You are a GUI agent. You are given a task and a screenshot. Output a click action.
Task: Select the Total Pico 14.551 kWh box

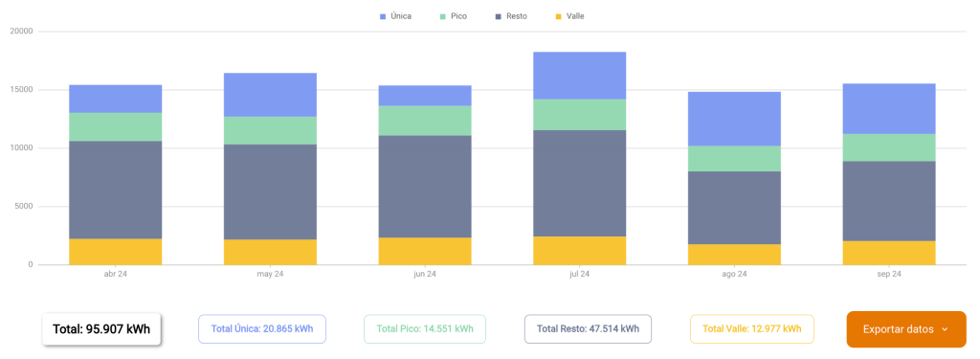pyautogui.click(x=424, y=329)
